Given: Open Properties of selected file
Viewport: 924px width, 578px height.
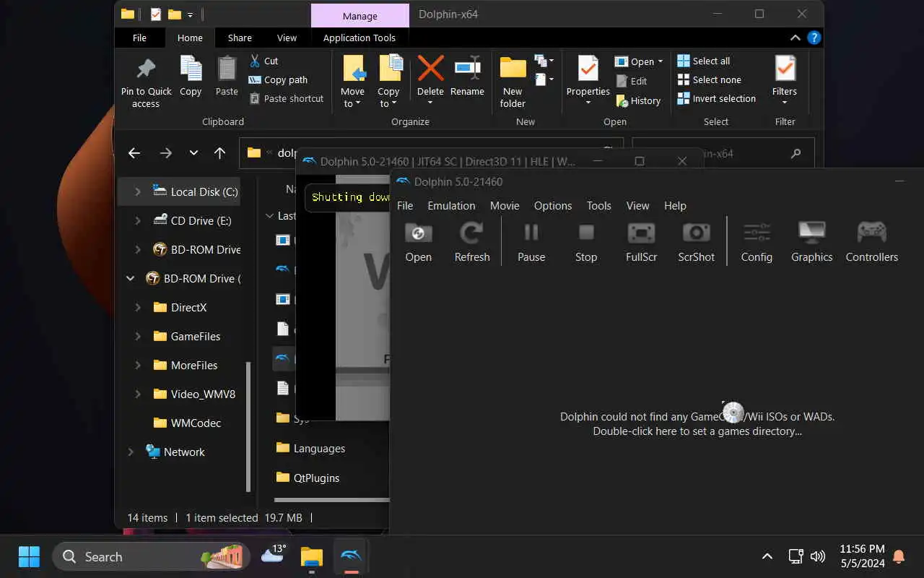Looking at the screenshot, I should pyautogui.click(x=588, y=79).
